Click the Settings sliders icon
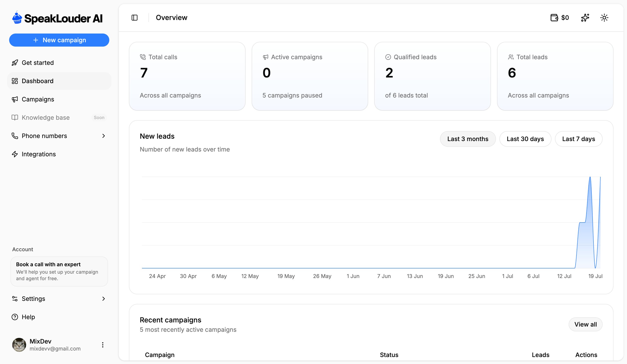The image size is (627, 364). 15,298
